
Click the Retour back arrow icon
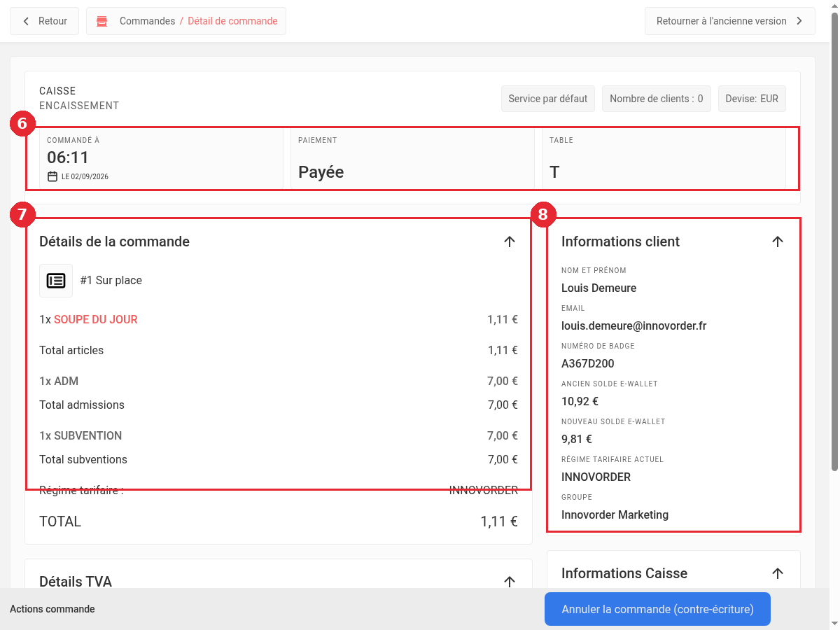point(27,21)
